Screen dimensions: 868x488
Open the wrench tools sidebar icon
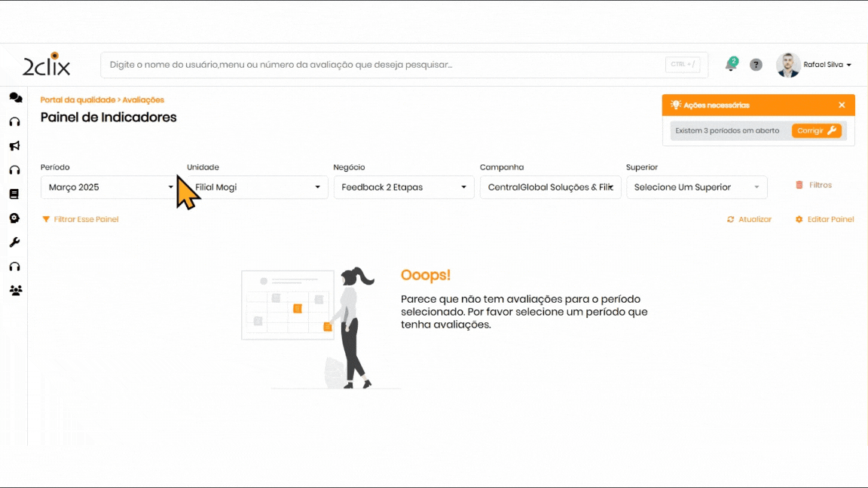14,242
